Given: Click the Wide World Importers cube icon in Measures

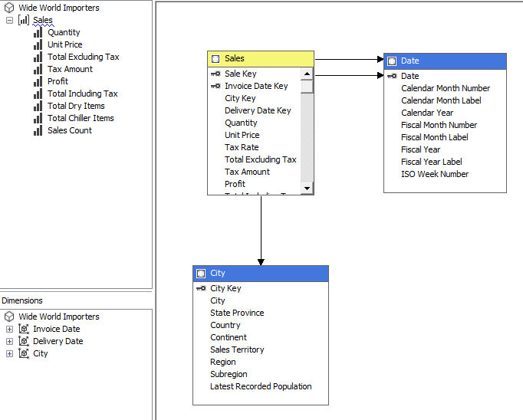Looking at the screenshot, I should pos(9,8).
